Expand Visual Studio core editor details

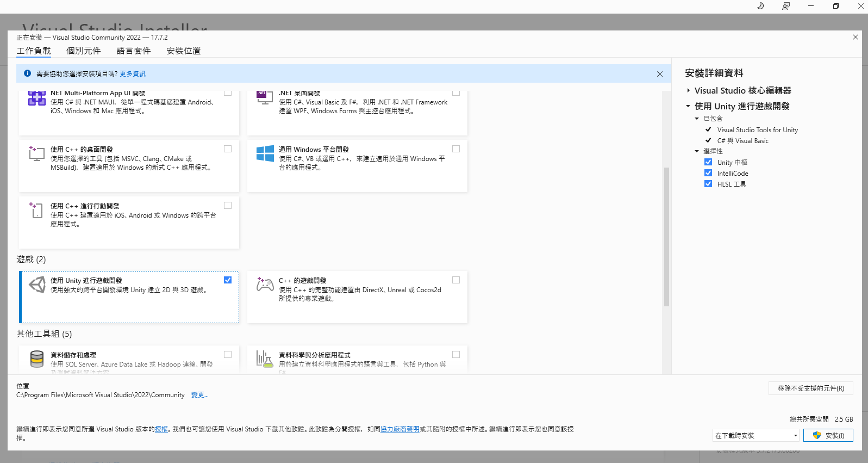[688, 90]
